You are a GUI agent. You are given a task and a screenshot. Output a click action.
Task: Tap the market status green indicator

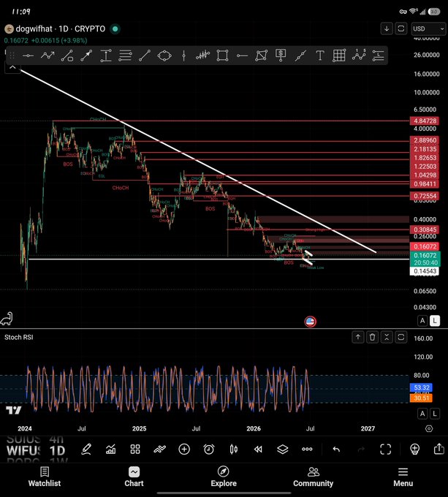[115, 29]
